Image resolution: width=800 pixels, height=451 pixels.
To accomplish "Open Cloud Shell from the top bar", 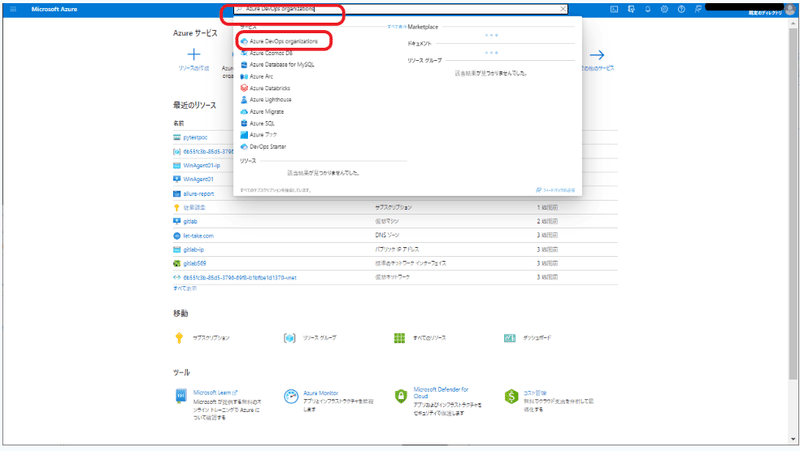I will click(614, 9).
